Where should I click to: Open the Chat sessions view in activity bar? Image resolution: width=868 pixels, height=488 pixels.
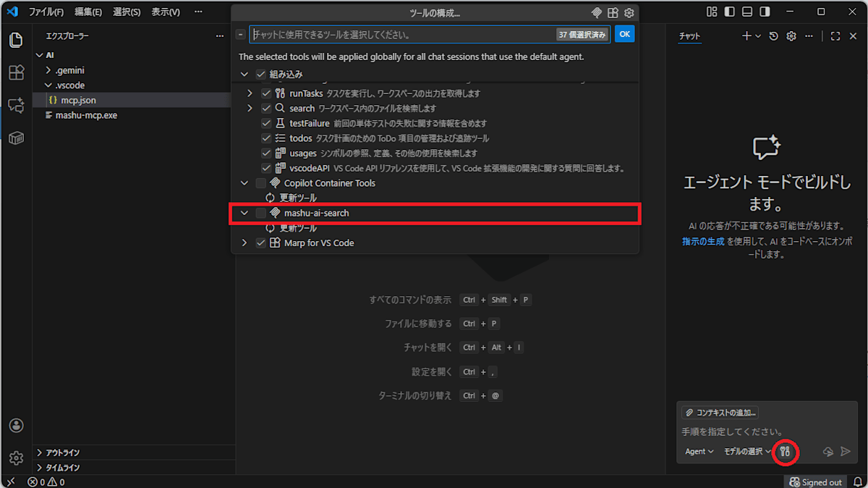(16, 105)
